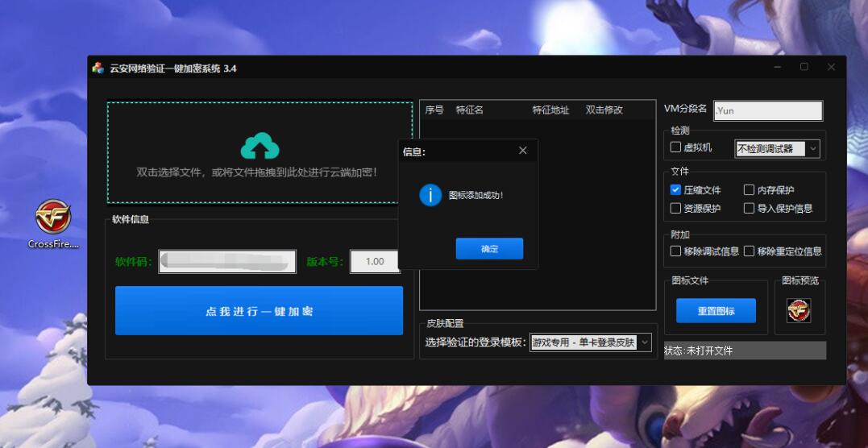Close the 信息 dialog with X
The width and height of the screenshot is (868, 448).
point(522,151)
